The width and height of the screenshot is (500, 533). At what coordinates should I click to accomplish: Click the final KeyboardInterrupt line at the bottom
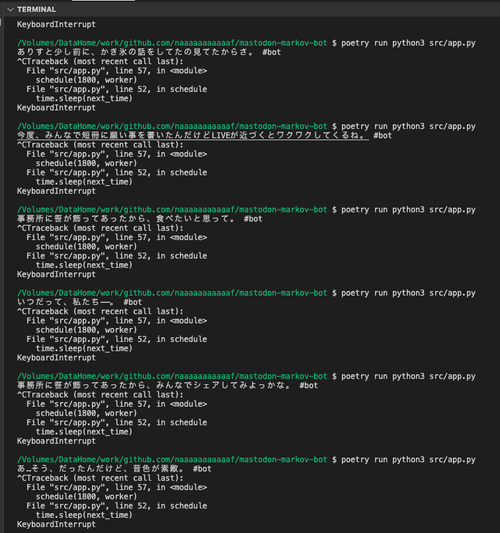56,525
